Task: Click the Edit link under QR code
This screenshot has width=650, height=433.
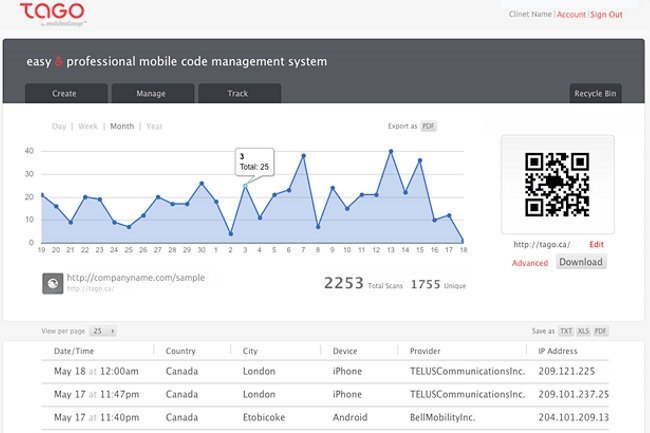Action: [x=596, y=244]
